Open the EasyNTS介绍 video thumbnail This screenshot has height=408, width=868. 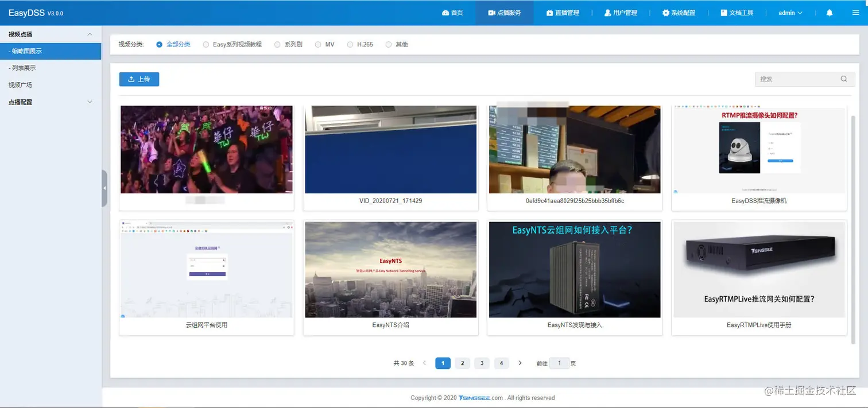[x=390, y=270]
